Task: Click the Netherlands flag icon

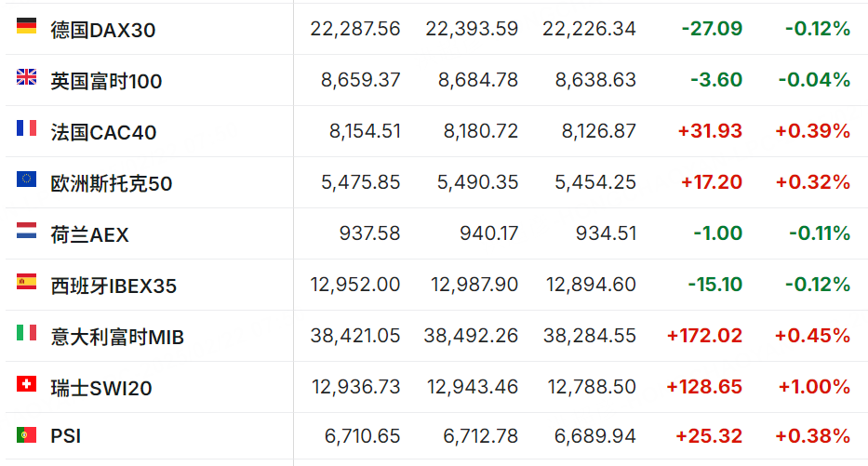Action: point(26,231)
